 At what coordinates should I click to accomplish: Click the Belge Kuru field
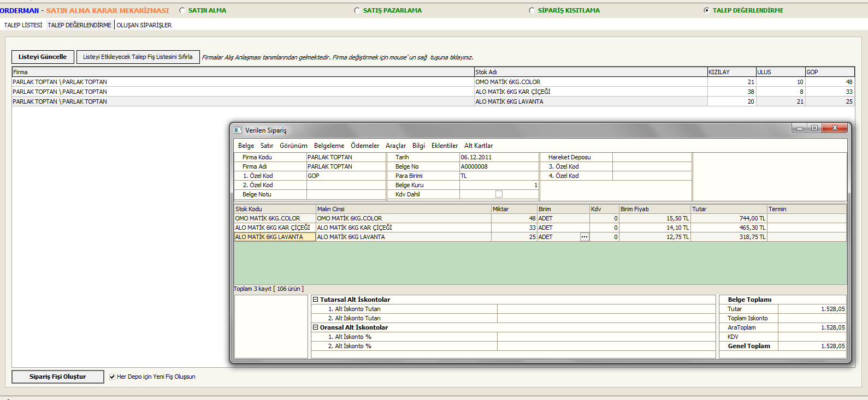(499, 185)
